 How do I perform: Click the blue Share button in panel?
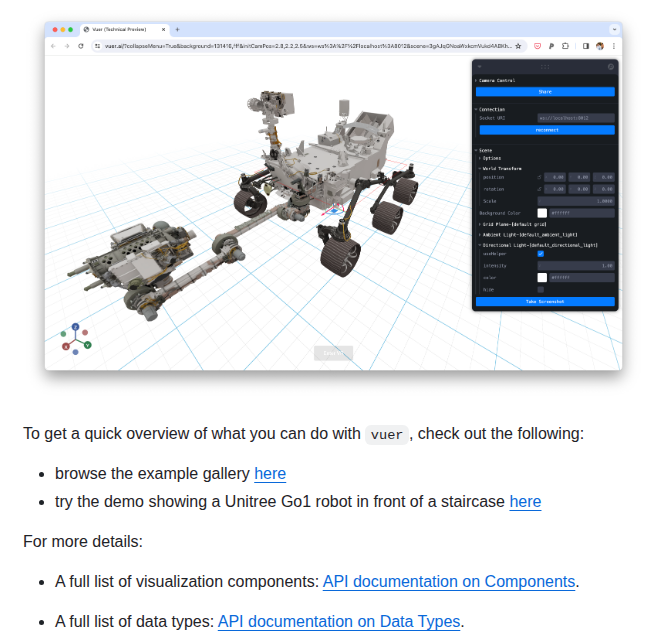click(545, 92)
